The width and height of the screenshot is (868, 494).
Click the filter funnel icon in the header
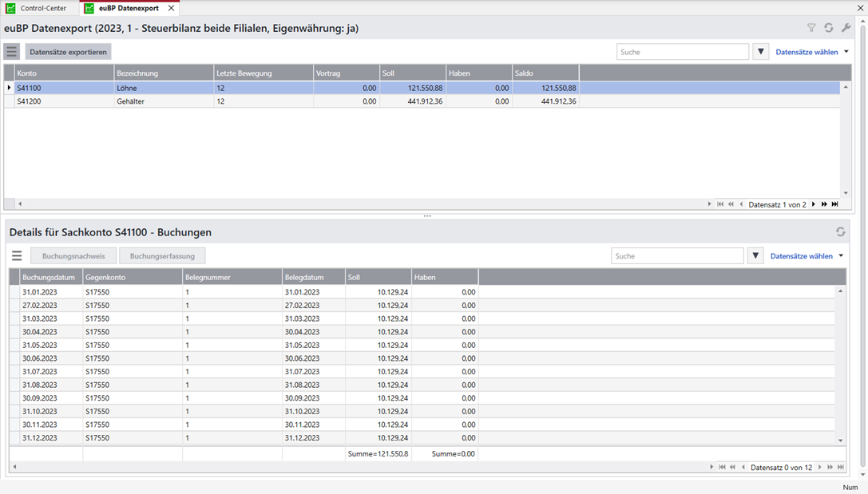pyautogui.click(x=811, y=28)
